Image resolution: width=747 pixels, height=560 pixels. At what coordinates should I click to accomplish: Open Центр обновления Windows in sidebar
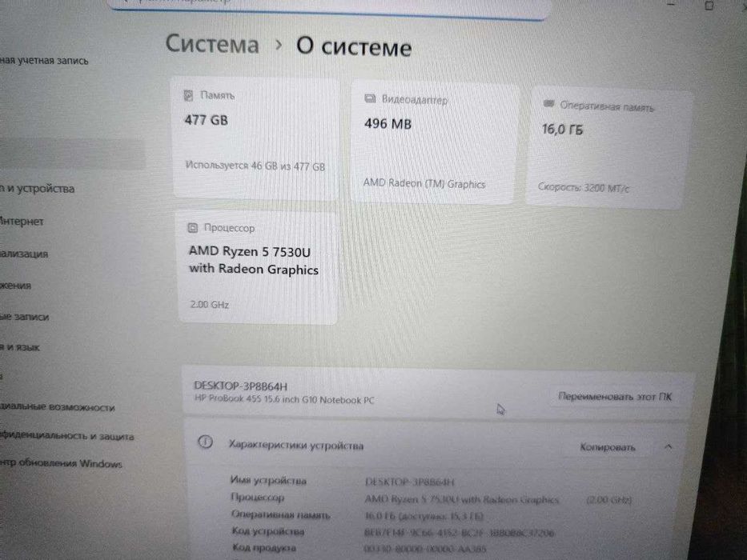click(x=61, y=463)
